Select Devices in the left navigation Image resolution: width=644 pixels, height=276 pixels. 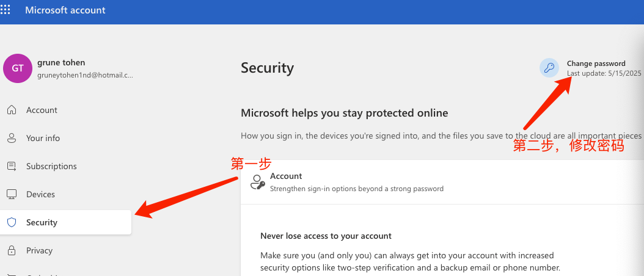[40, 194]
